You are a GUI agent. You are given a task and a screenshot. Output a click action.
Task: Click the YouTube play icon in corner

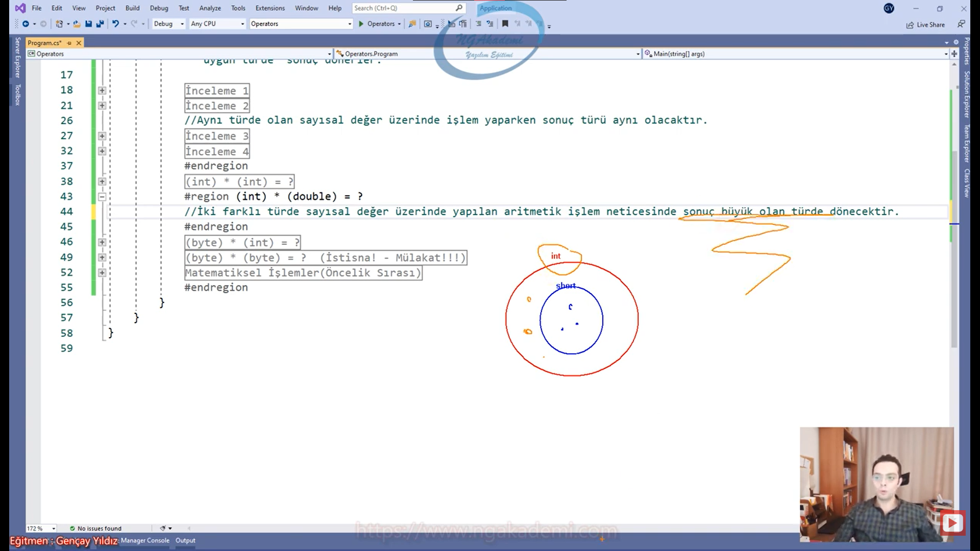tap(952, 523)
